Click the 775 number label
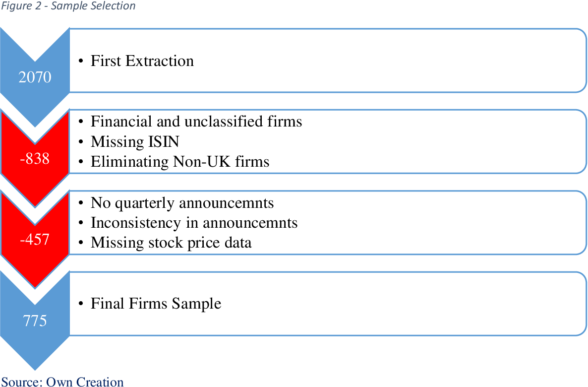Viewport: 588px width, 387px height. coord(35,321)
